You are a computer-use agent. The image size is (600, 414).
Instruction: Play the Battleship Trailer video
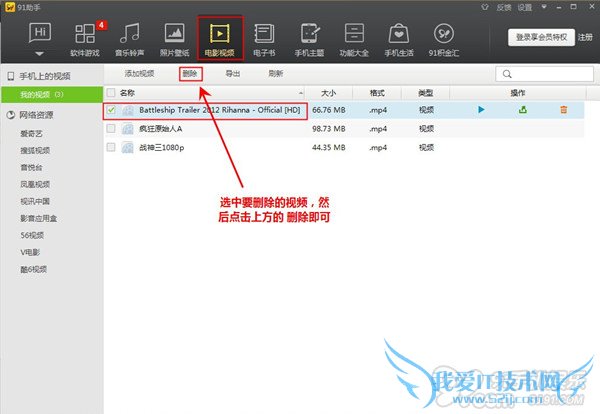click(x=481, y=110)
